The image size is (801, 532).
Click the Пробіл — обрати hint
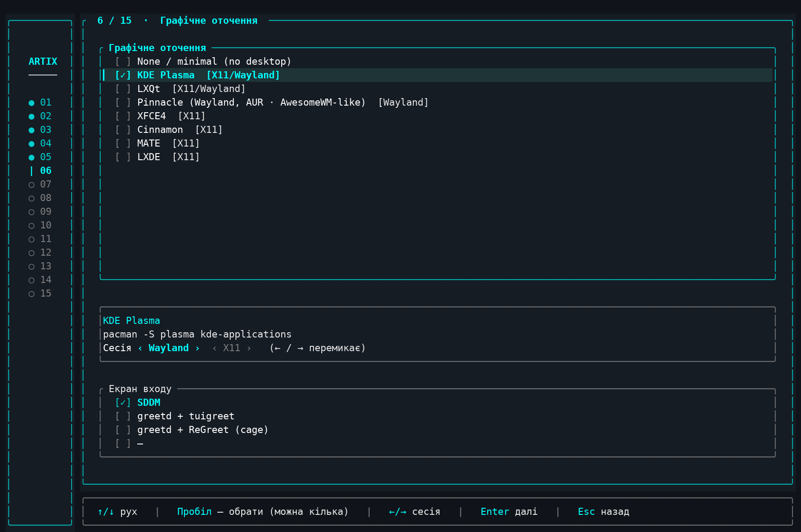pyautogui.click(x=263, y=512)
